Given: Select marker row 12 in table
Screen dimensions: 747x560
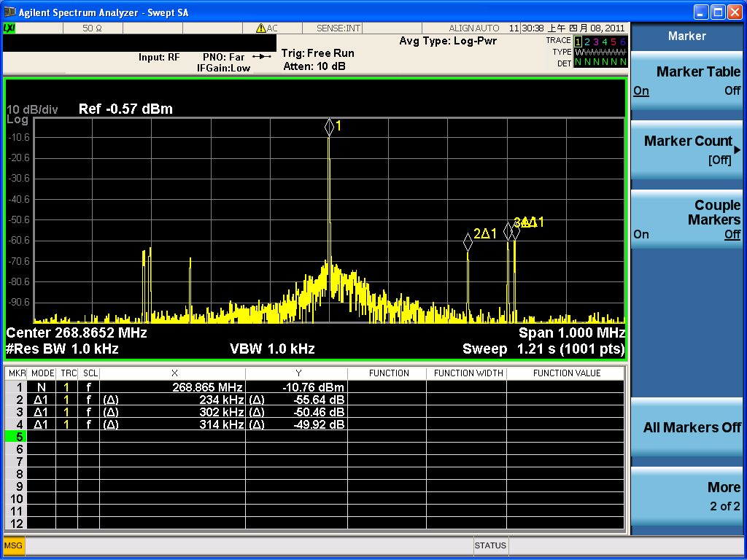Looking at the screenshot, I should 314,524.
